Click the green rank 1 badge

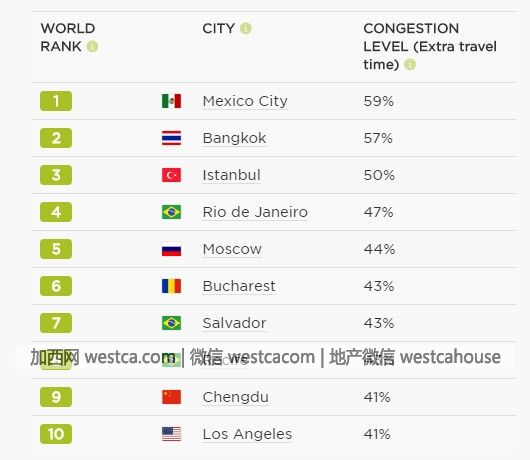tap(56, 101)
